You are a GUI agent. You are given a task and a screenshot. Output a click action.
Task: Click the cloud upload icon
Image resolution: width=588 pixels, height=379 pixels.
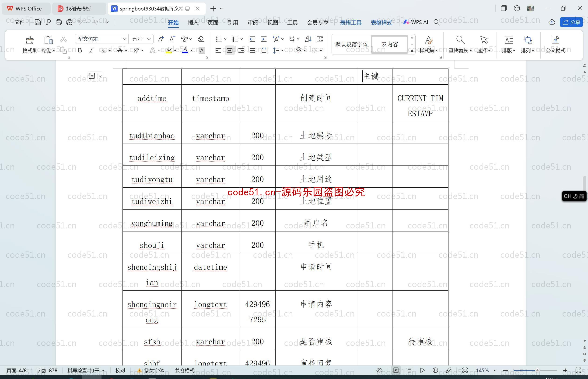pyautogui.click(x=552, y=22)
